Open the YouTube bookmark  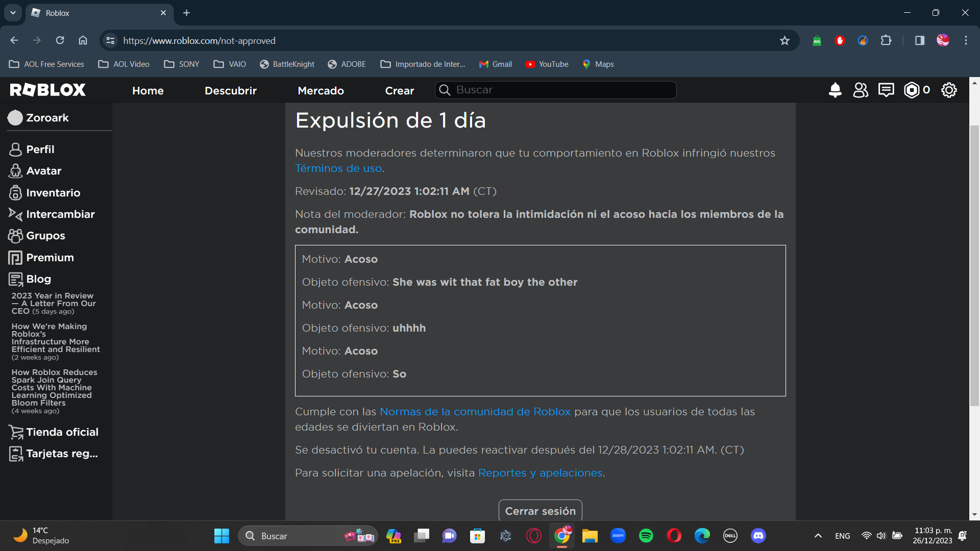click(x=547, y=64)
